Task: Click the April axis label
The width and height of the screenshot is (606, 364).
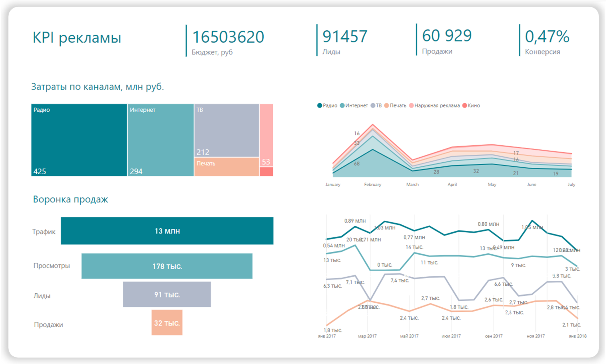Action: pos(452,184)
